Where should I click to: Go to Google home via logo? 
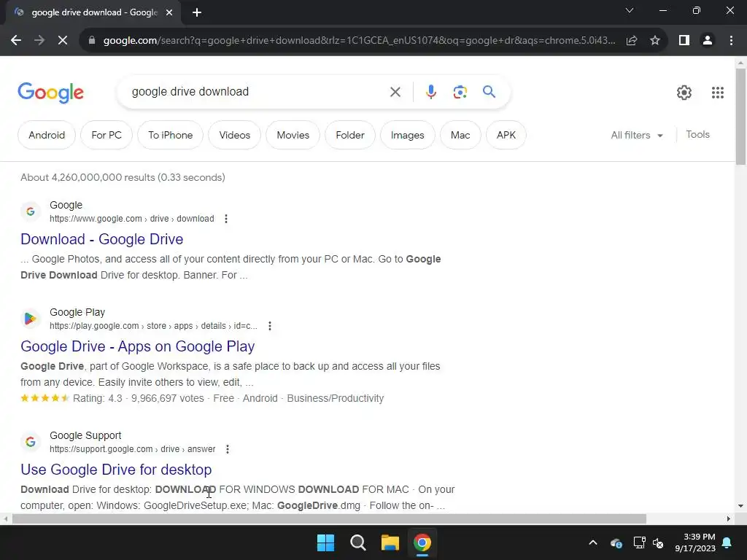pos(50,93)
